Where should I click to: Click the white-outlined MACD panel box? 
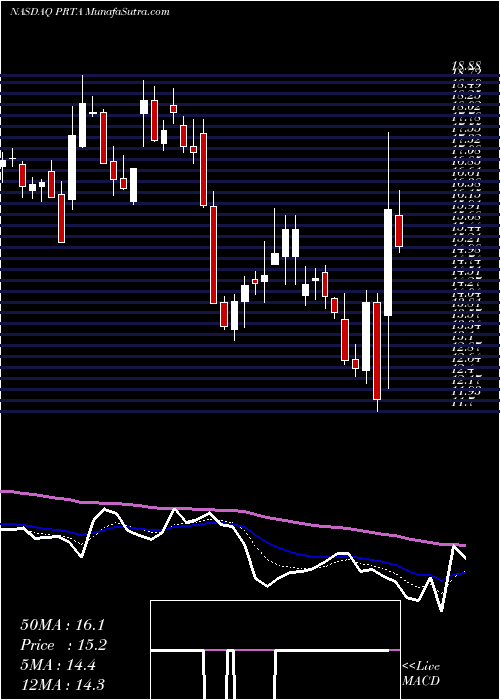(x=275, y=650)
